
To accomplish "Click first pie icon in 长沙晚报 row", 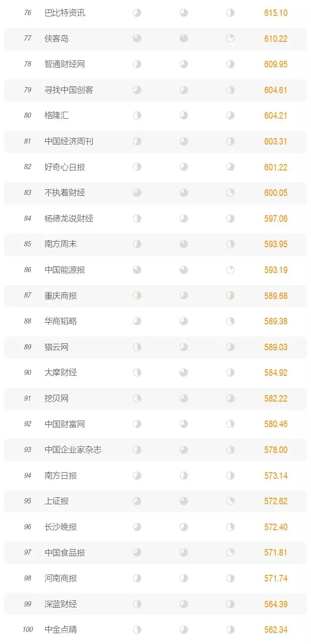I will tap(137, 527).
